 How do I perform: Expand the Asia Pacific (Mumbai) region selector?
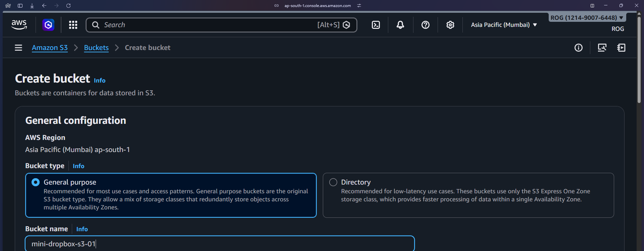tap(503, 25)
